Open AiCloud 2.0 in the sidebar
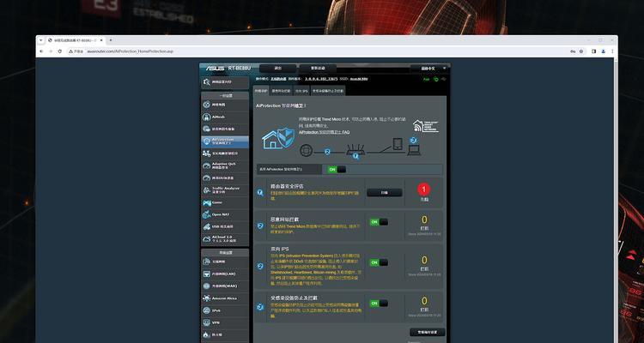 point(225,238)
